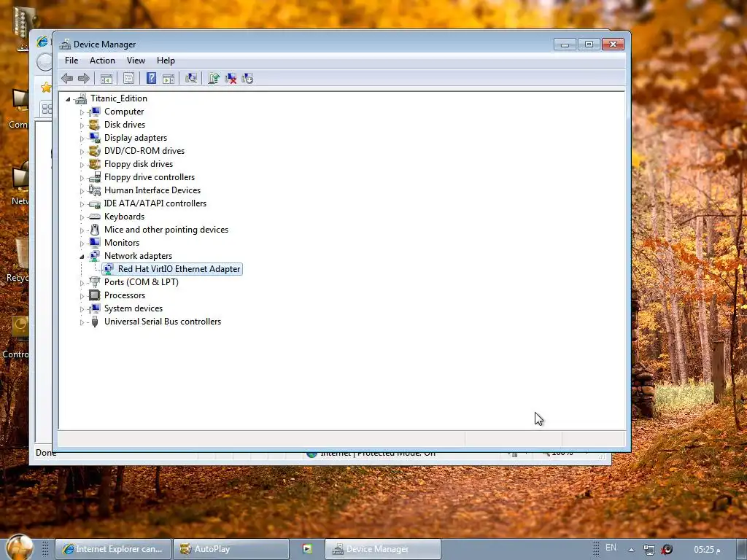Open the Help menu

point(166,61)
